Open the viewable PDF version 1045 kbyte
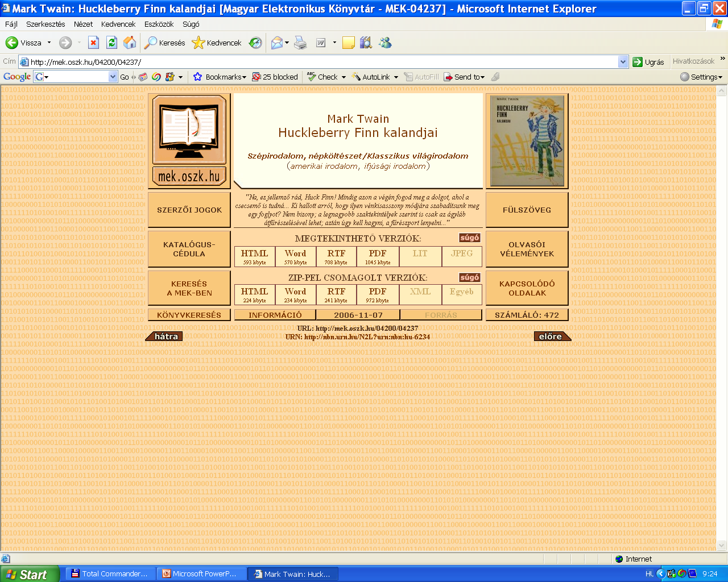This screenshot has width=728, height=582. pyautogui.click(x=378, y=256)
